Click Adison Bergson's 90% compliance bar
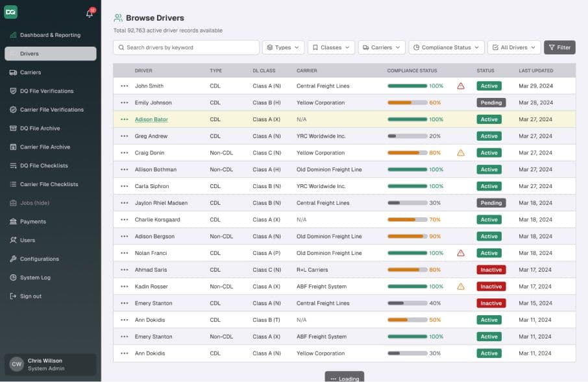Viewport: 588px width, 382px height. click(407, 237)
